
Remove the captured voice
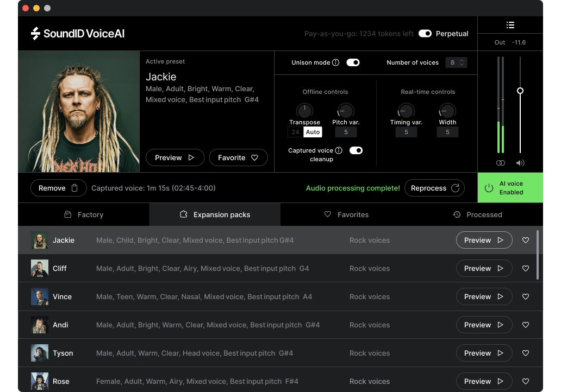point(58,188)
